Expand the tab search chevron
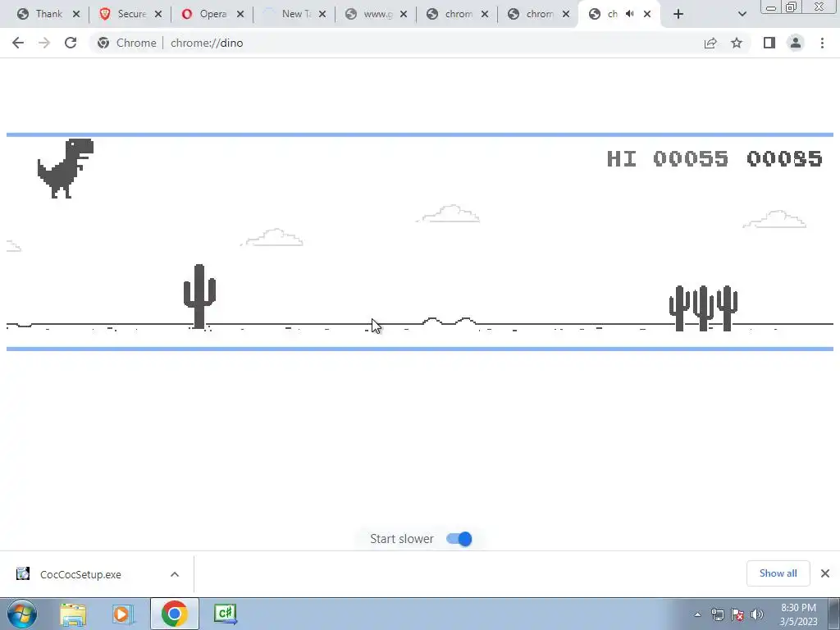 pos(742,15)
